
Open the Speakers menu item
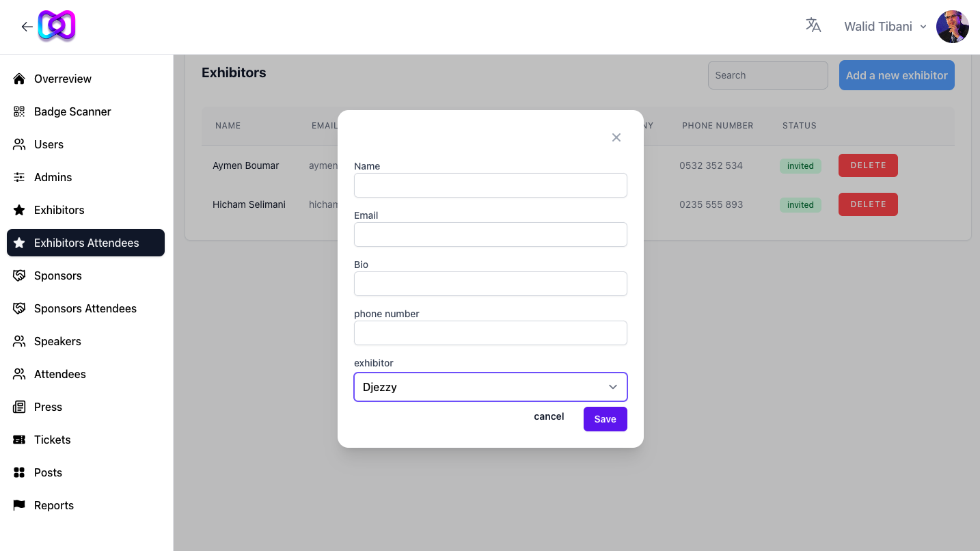(x=57, y=341)
